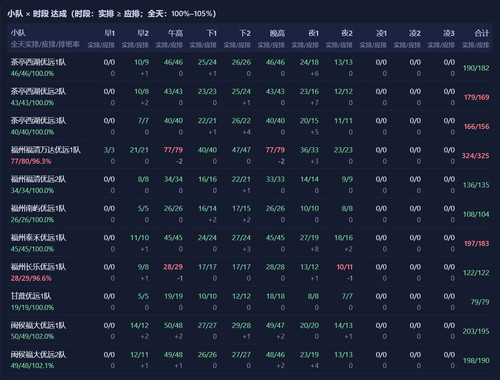Click the 早2 column header
Screen dimensions: 500x380
(x=143, y=33)
